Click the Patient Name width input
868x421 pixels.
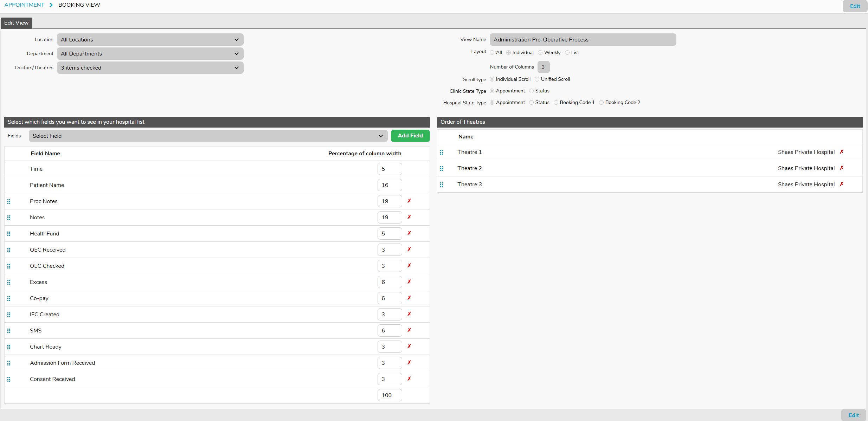[x=390, y=185]
